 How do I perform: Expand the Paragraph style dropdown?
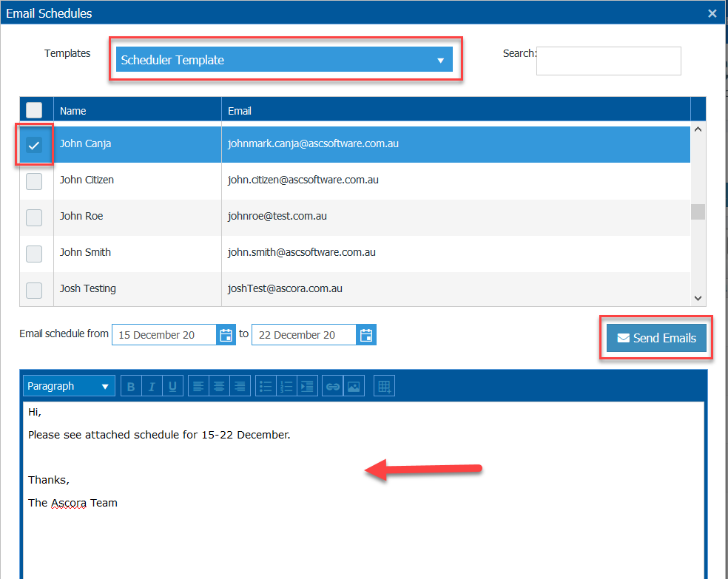pos(69,386)
